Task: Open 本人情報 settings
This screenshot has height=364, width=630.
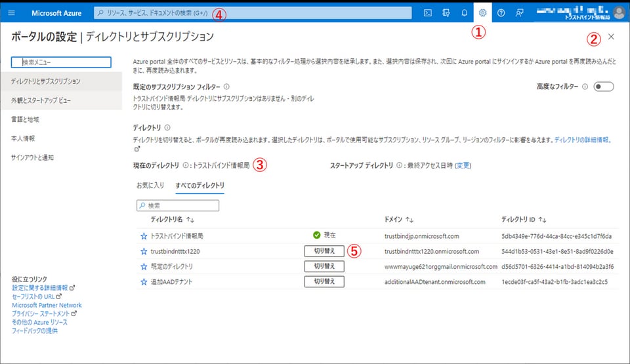Action: click(23, 138)
